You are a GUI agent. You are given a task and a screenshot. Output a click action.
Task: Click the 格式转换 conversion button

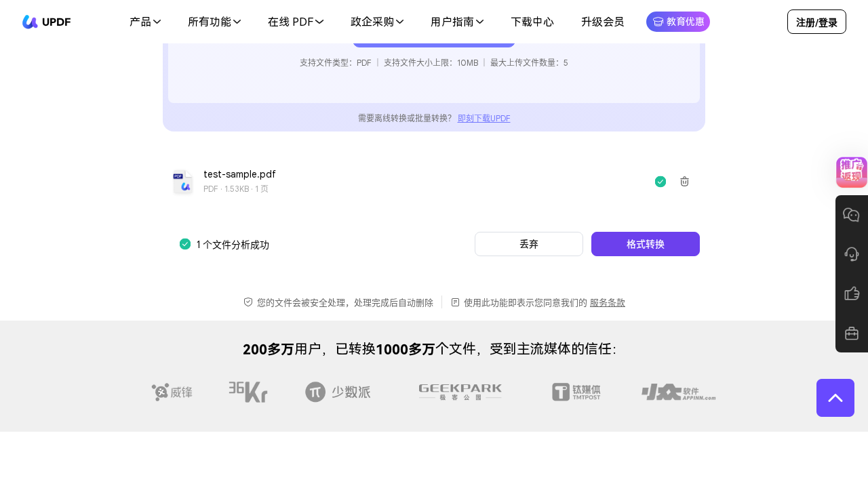point(645,244)
